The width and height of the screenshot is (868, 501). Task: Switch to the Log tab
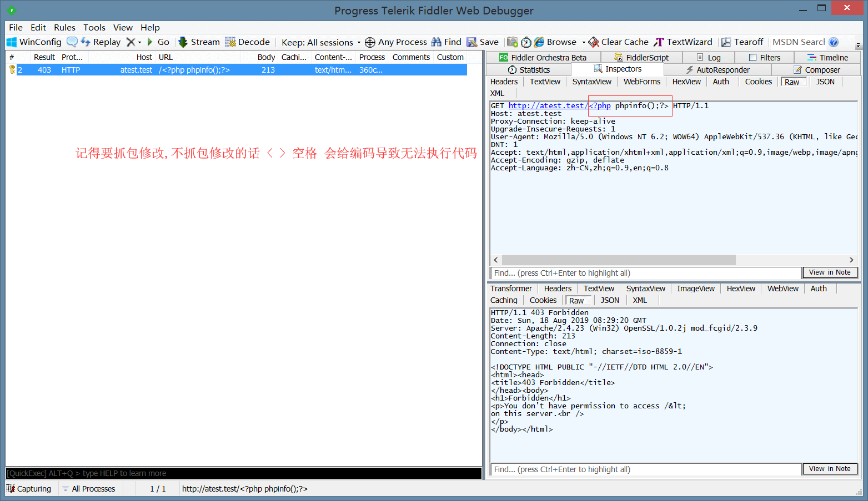pyautogui.click(x=708, y=58)
